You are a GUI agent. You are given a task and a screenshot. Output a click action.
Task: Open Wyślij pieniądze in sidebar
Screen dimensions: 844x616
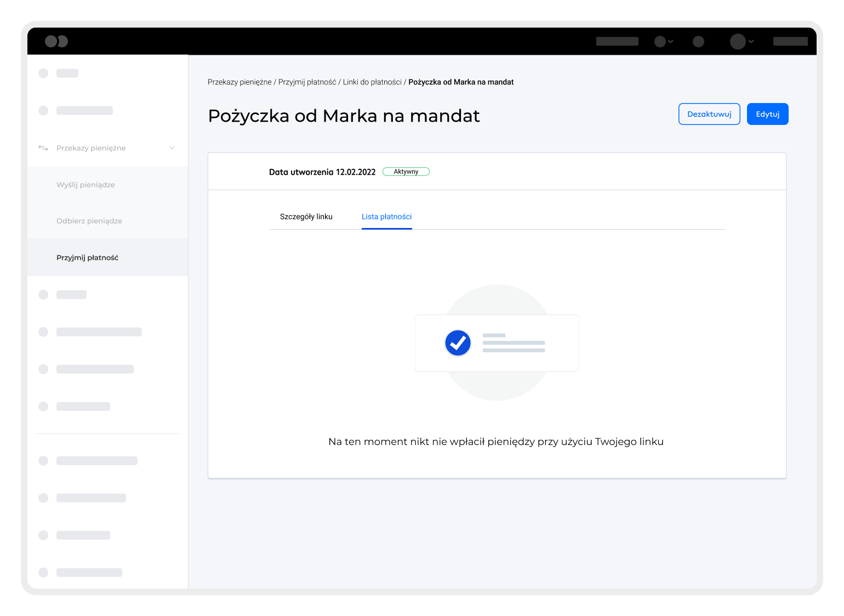[85, 185]
